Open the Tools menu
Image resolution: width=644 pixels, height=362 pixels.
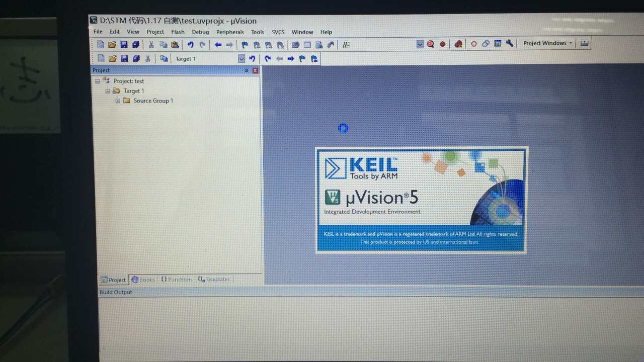(258, 32)
